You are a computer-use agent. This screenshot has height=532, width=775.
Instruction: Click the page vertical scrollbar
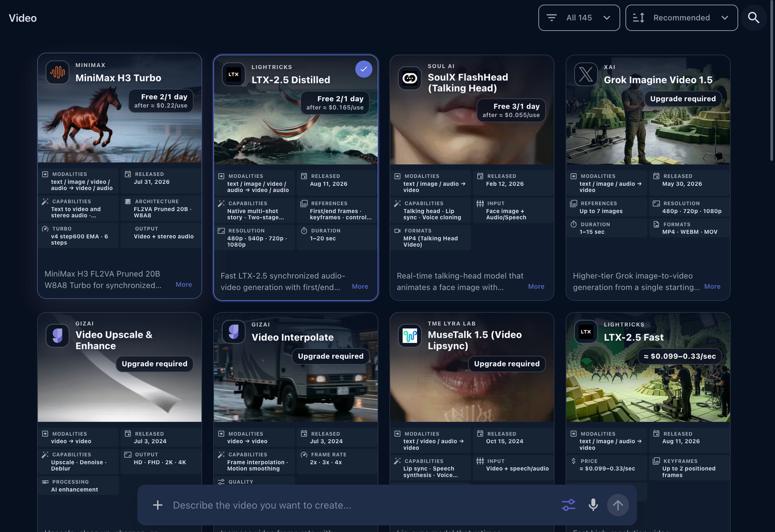point(772,80)
